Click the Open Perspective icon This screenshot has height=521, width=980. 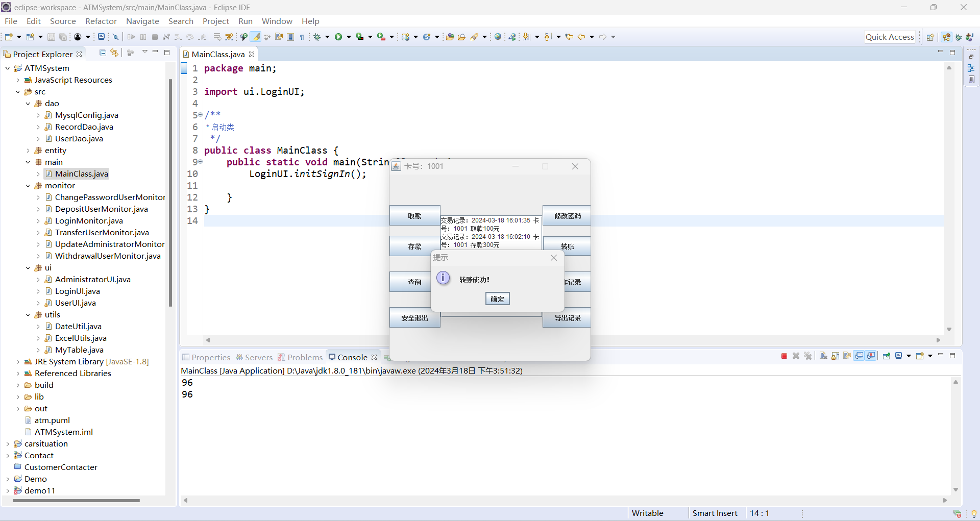930,37
